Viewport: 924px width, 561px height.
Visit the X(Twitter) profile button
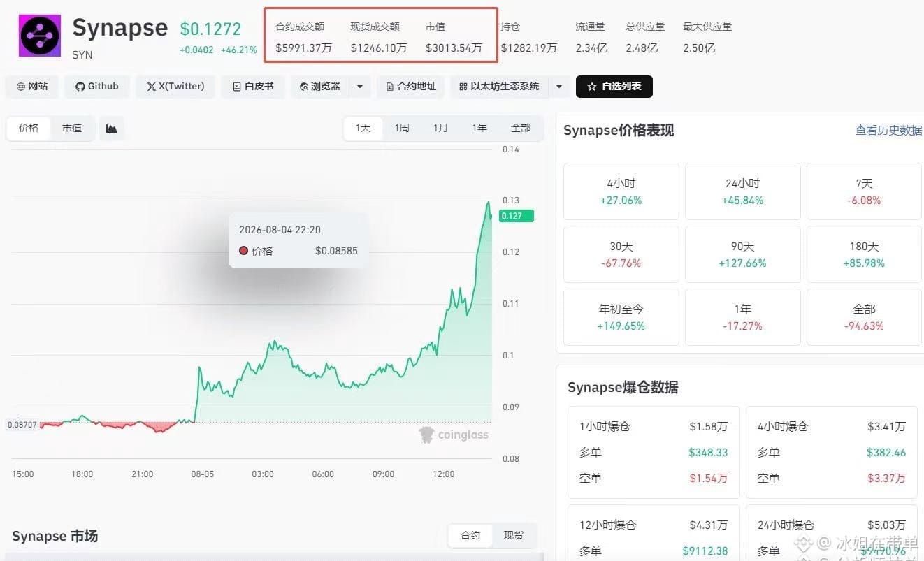pyautogui.click(x=175, y=87)
